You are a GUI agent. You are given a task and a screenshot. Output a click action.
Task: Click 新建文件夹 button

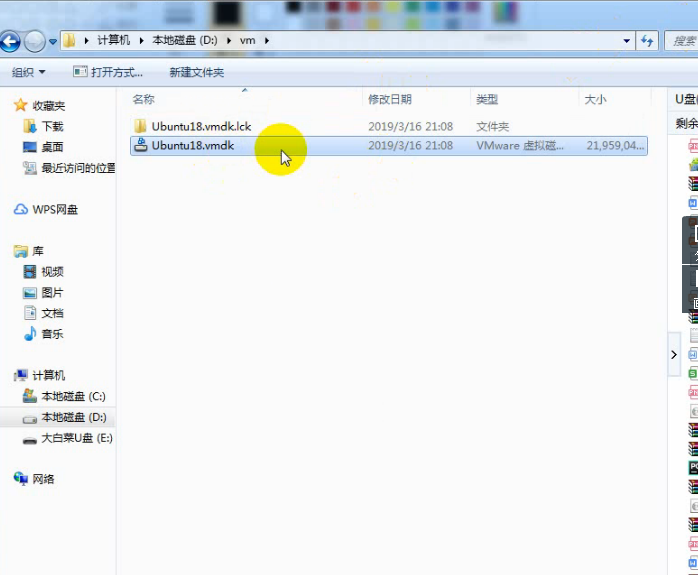(196, 72)
